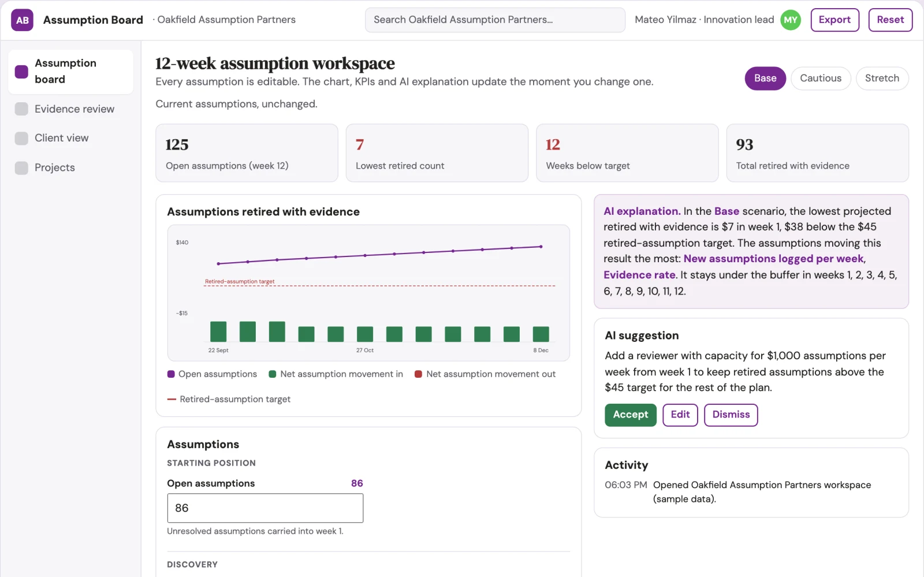This screenshot has width=924, height=577.
Task: Click the 'Retired-assumption target' label in chart
Action: tap(240, 282)
